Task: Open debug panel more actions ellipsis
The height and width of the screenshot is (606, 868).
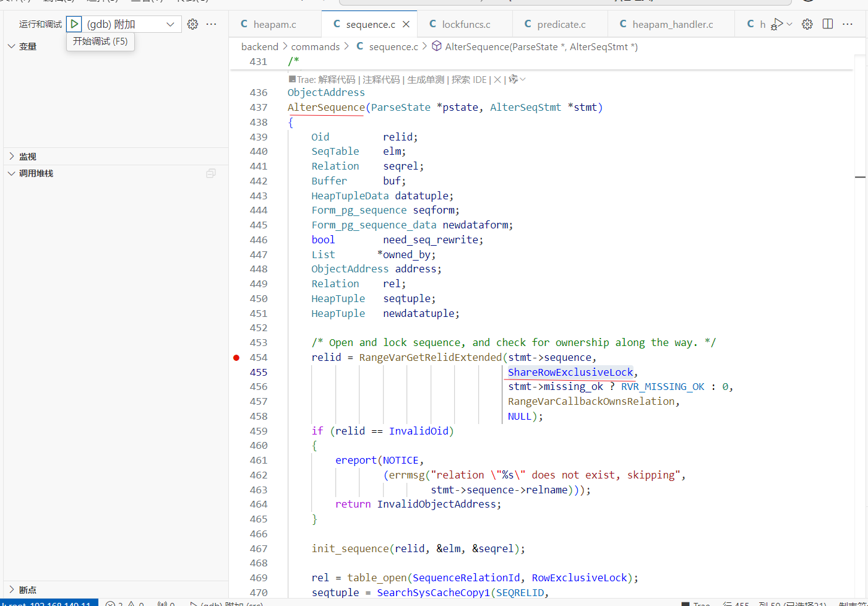Action: point(212,24)
